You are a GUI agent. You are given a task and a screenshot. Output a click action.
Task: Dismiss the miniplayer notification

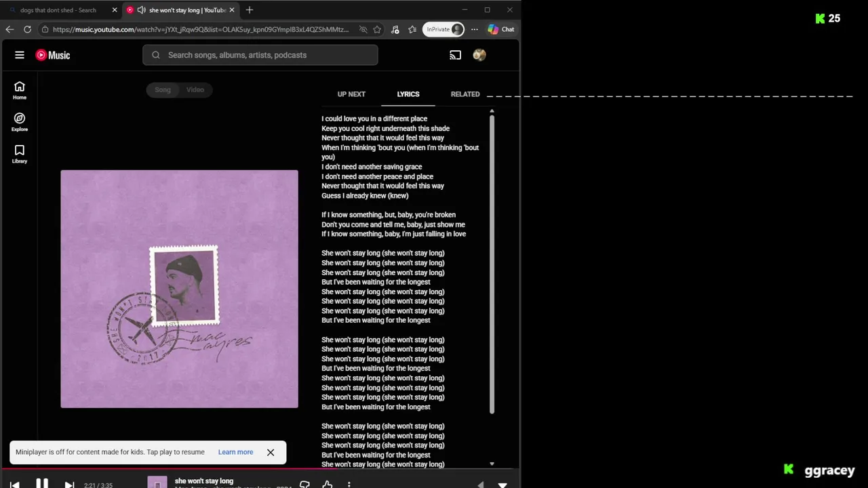271,452
